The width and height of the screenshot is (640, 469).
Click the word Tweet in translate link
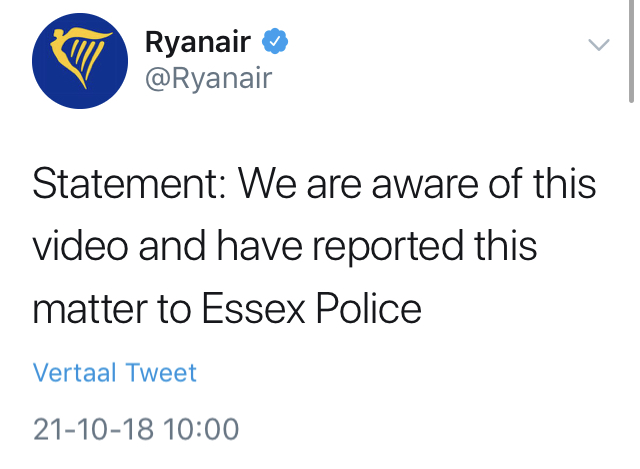tap(161, 372)
